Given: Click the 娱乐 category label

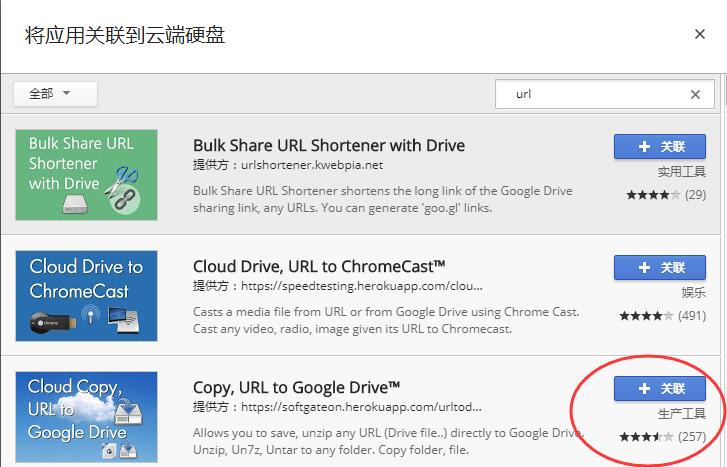Looking at the screenshot, I should coord(694,293).
